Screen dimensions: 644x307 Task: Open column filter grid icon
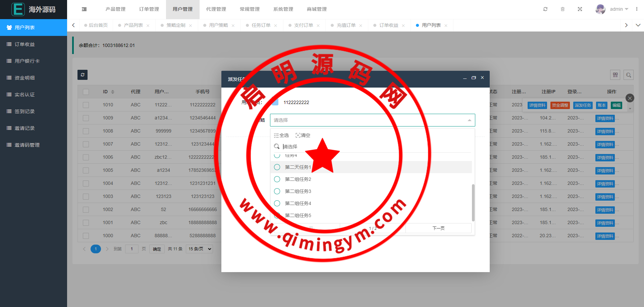tap(615, 75)
